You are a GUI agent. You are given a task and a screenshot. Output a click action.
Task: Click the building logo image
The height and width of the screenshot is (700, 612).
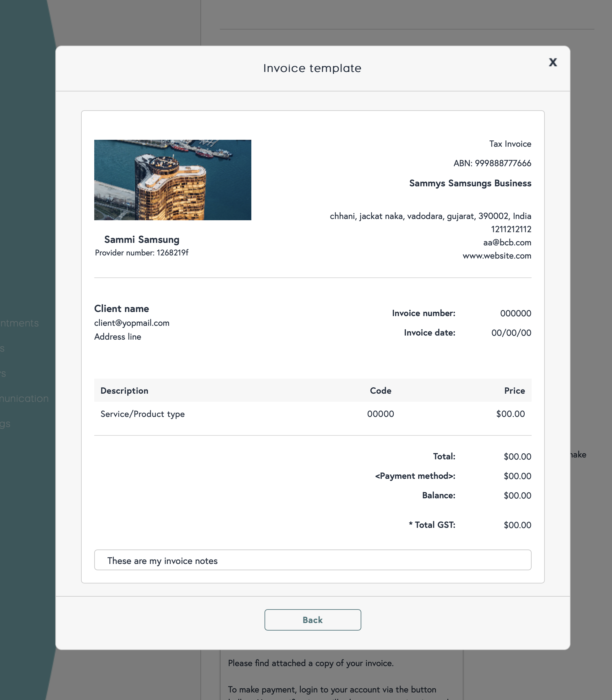point(172,180)
